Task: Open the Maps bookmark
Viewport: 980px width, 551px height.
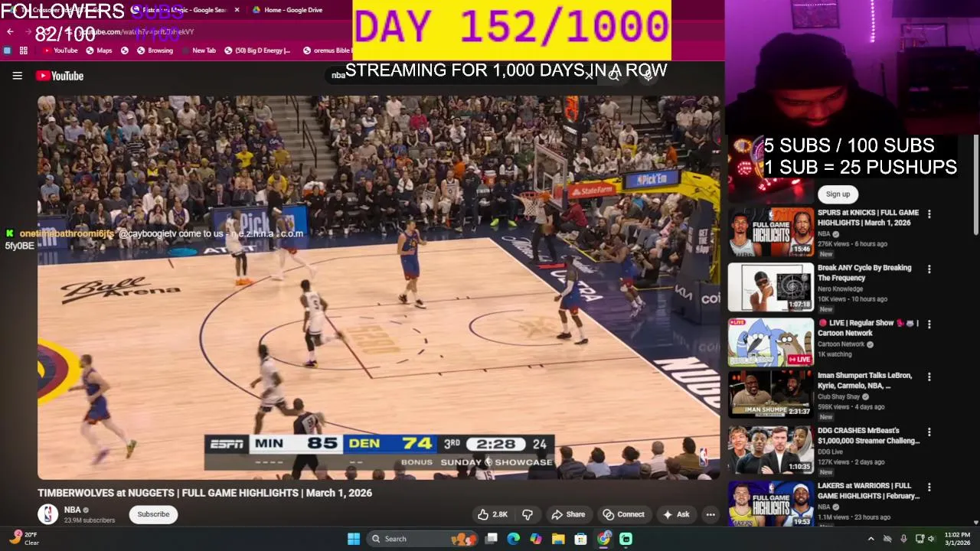Action: (99, 51)
